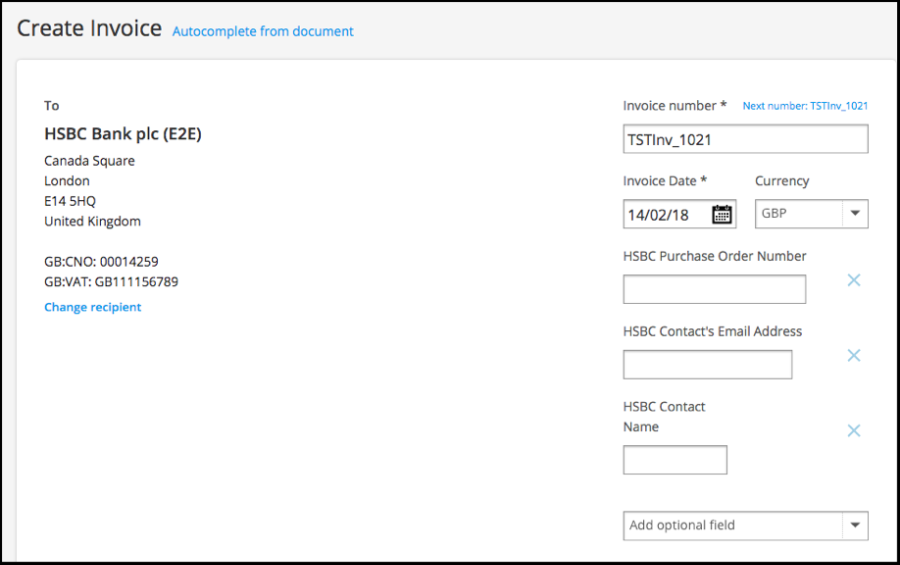
Task: Click the Create Invoice heading
Action: pos(89,28)
